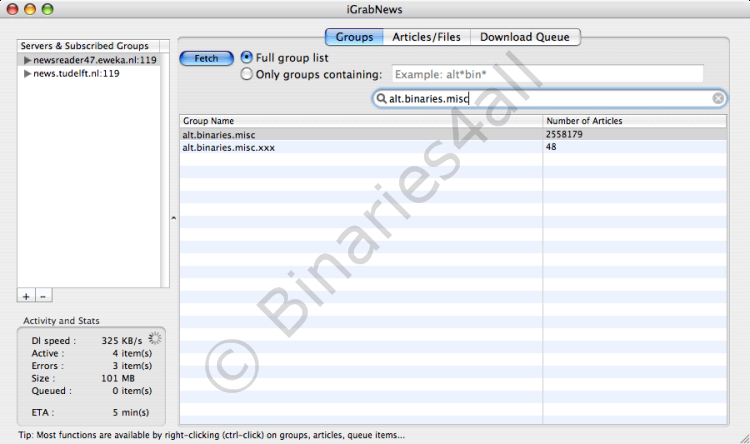Click the Active 4 item(s) value
750x444 pixels.
point(132,353)
